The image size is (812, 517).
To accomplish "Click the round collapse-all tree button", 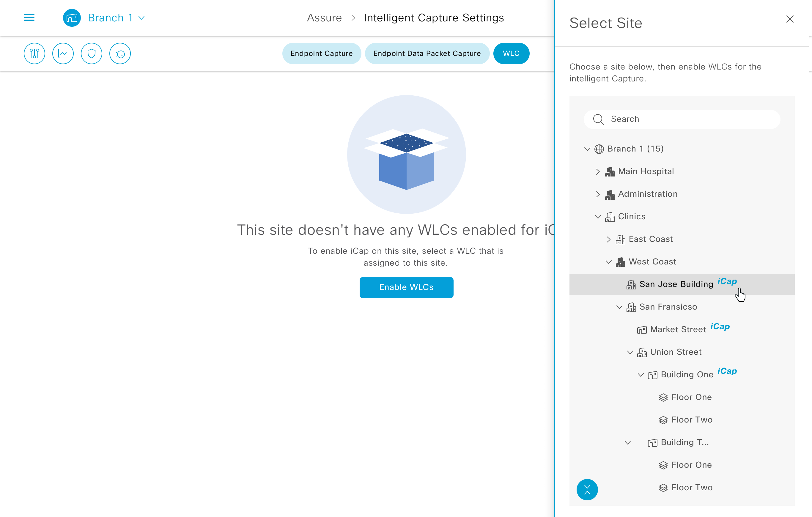I will (587, 489).
